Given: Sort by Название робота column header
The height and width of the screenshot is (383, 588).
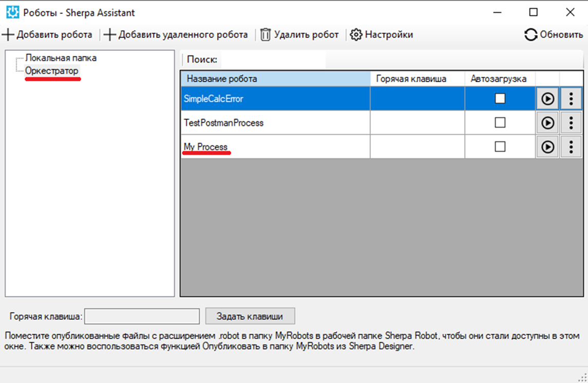Looking at the screenshot, I should (x=276, y=79).
